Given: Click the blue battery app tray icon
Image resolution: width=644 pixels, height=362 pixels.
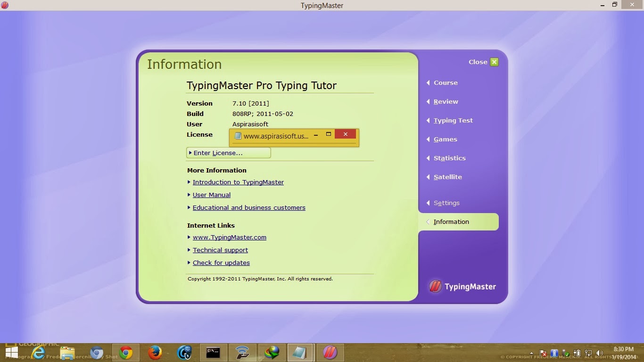Looking at the screenshot, I should (554, 353).
